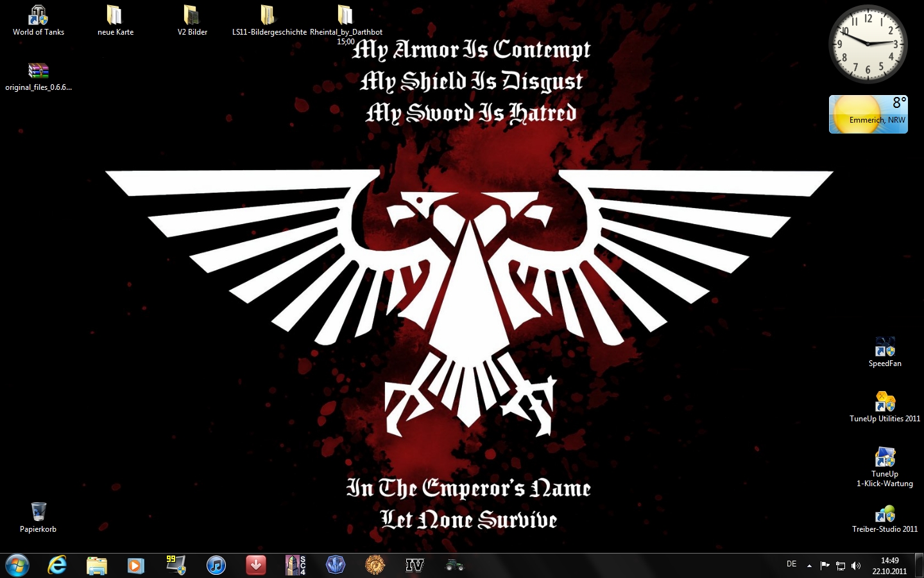Open the Windows Start menu
Screen dimensions: 924x578
click(x=17, y=565)
